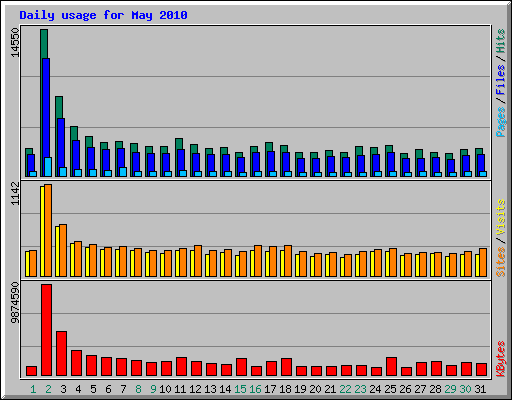This screenshot has height=400, width=512.
Task: Click the red KBytes bar for day 25
Action: click(x=391, y=367)
